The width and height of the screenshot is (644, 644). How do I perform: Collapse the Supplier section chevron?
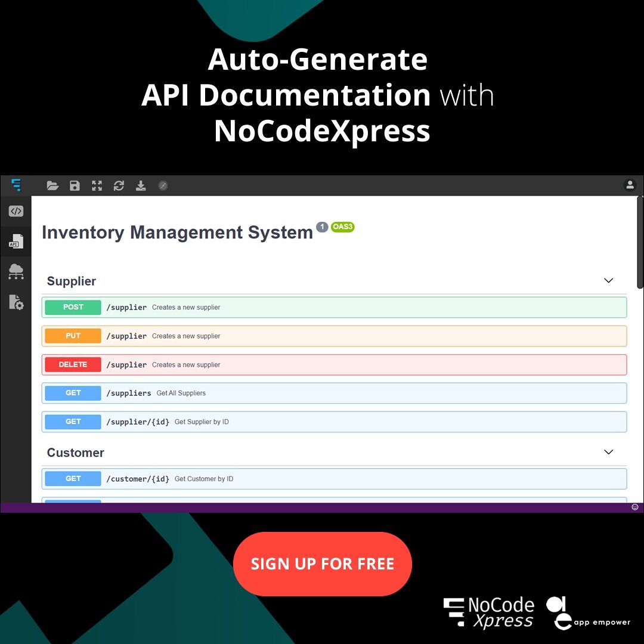609,280
